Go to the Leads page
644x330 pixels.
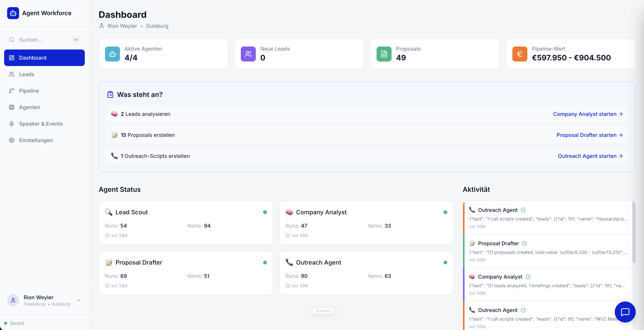pos(44,74)
